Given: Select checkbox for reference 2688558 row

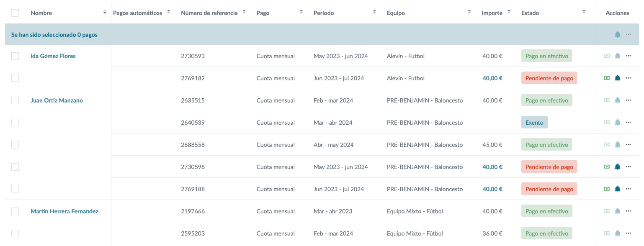Looking at the screenshot, I should tap(15, 145).
